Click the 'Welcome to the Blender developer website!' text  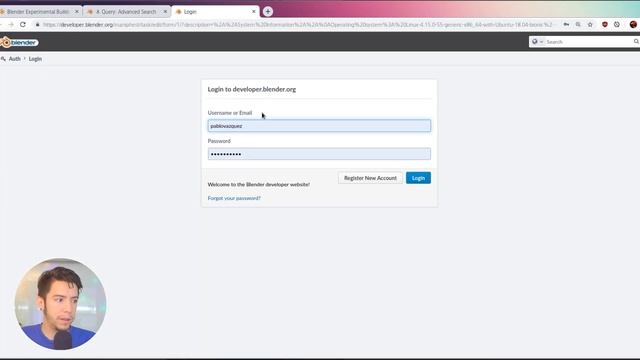(x=259, y=184)
